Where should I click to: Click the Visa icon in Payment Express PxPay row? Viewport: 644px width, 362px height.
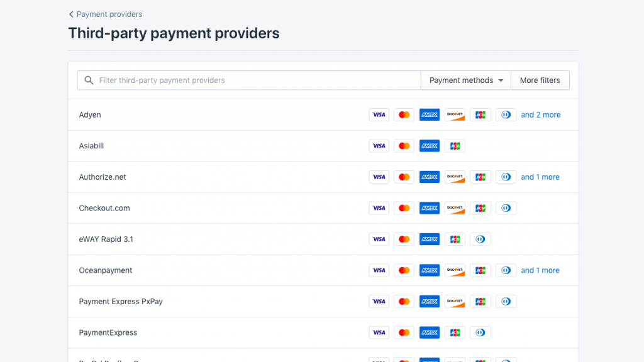tap(379, 302)
